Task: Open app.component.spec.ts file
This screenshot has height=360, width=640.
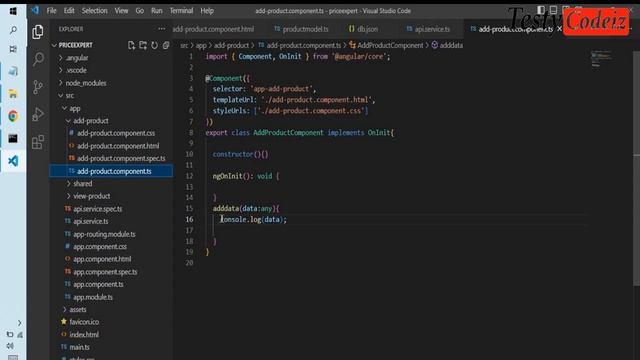Action: point(105,271)
